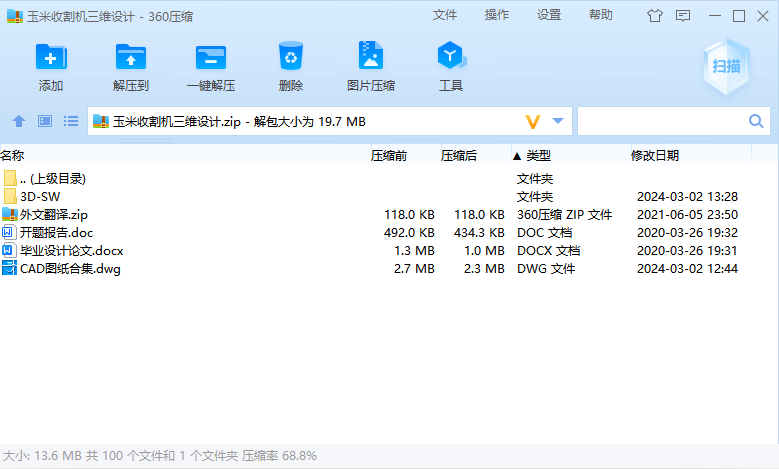The height and width of the screenshot is (469, 779).
Task: Go up one level with arrow icon
Action: (19, 121)
